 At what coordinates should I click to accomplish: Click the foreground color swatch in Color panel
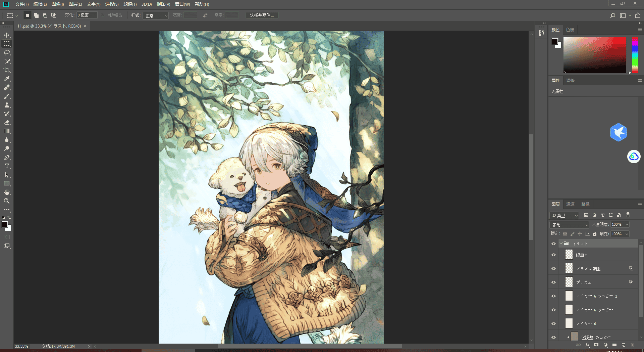click(x=555, y=41)
